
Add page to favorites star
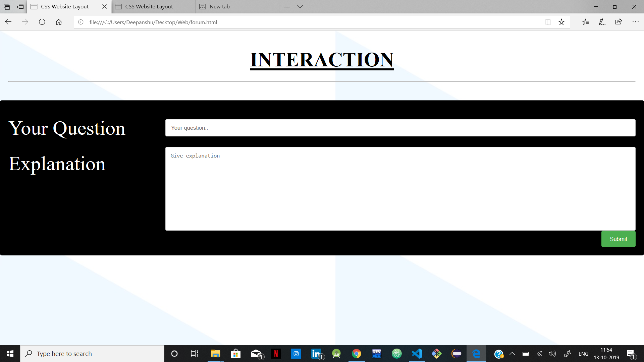pos(561,22)
